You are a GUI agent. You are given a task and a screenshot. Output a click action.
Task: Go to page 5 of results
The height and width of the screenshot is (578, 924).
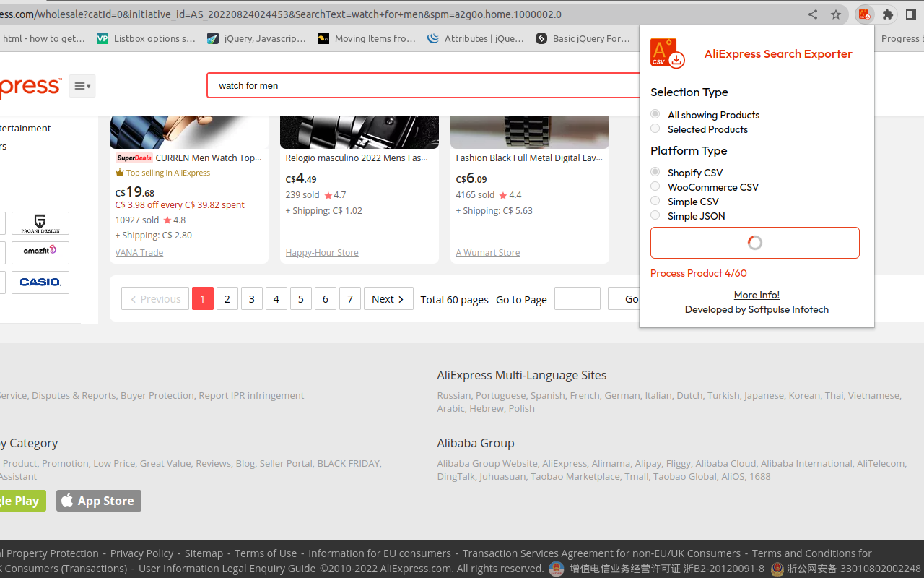[x=301, y=298]
